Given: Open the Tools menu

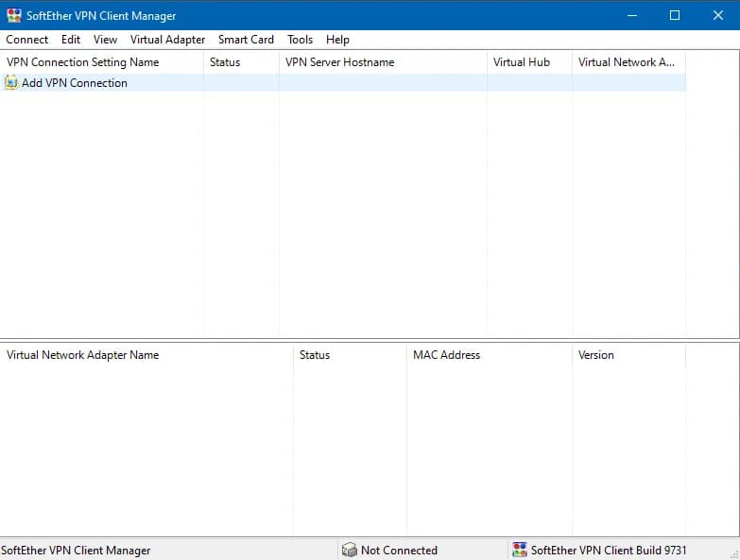Looking at the screenshot, I should tap(301, 40).
